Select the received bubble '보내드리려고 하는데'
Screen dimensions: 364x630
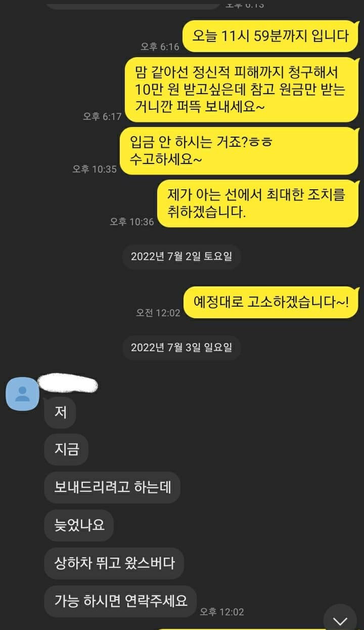coord(112,487)
